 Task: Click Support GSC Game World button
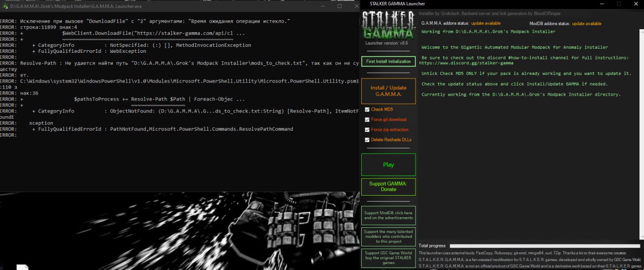388,258
